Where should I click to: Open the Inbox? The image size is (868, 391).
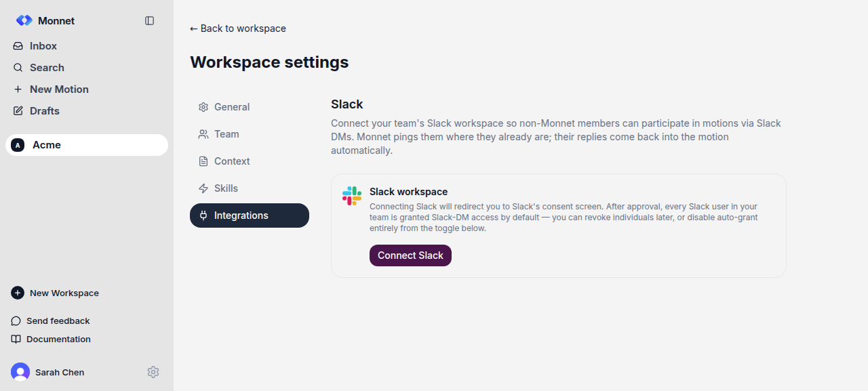click(x=87, y=46)
